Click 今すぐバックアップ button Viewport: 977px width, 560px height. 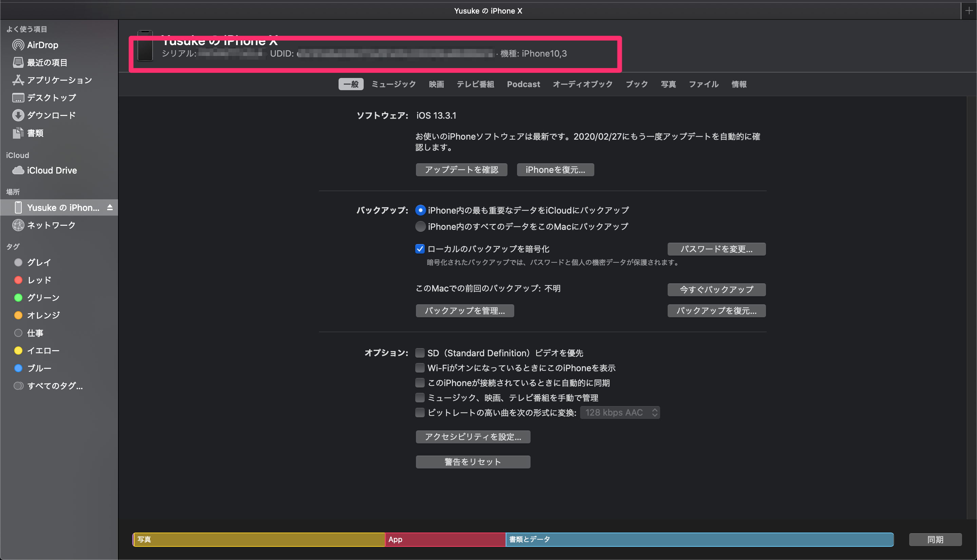coord(716,289)
